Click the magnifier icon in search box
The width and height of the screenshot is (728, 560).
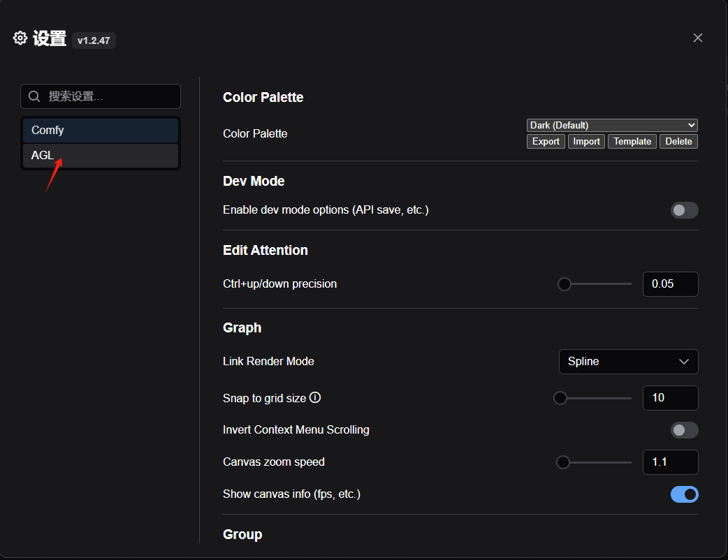pyautogui.click(x=34, y=96)
